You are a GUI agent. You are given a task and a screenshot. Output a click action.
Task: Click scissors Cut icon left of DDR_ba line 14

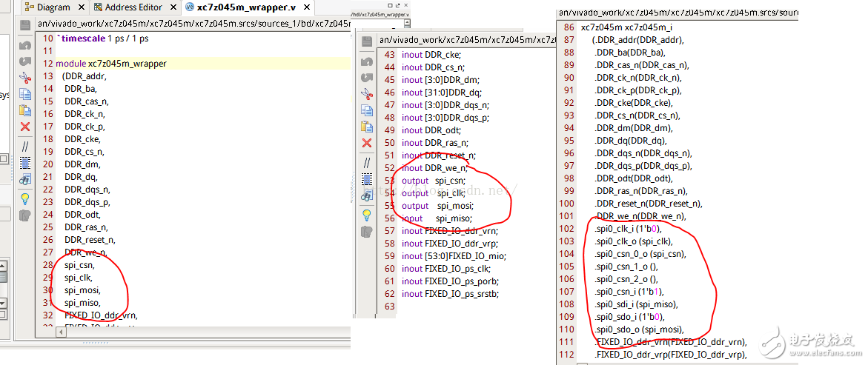[25, 78]
